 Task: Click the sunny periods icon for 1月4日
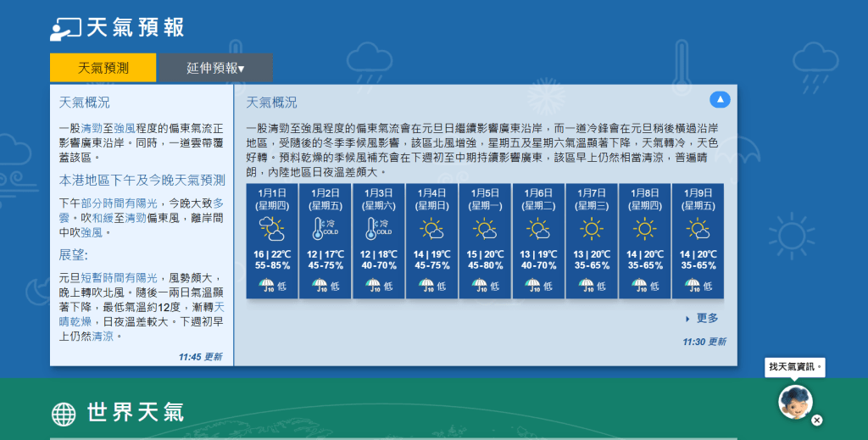click(431, 228)
